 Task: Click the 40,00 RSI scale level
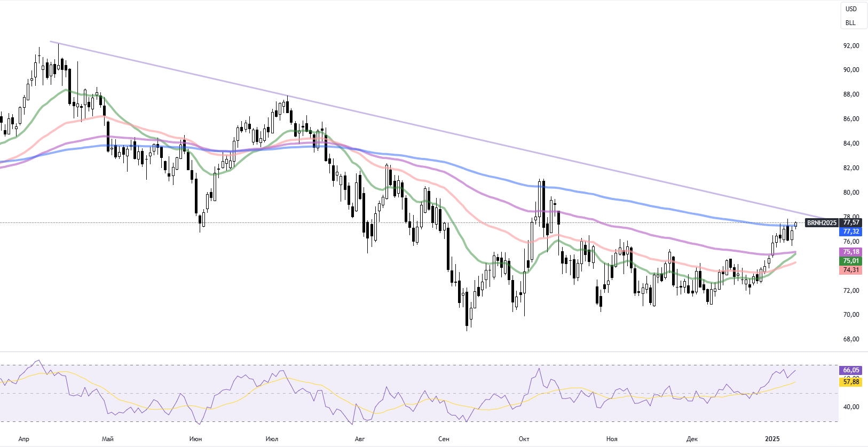pyautogui.click(x=851, y=407)
